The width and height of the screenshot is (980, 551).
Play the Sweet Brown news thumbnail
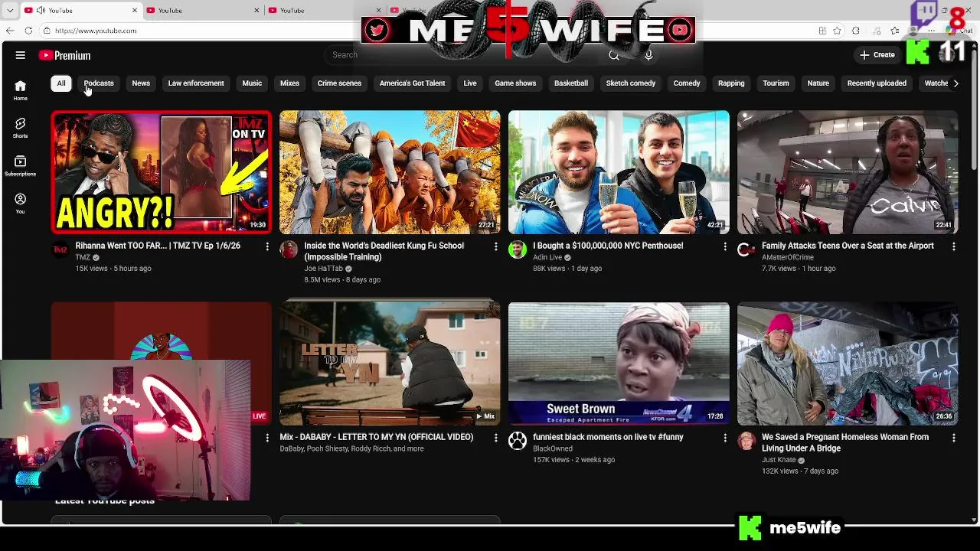619,364
